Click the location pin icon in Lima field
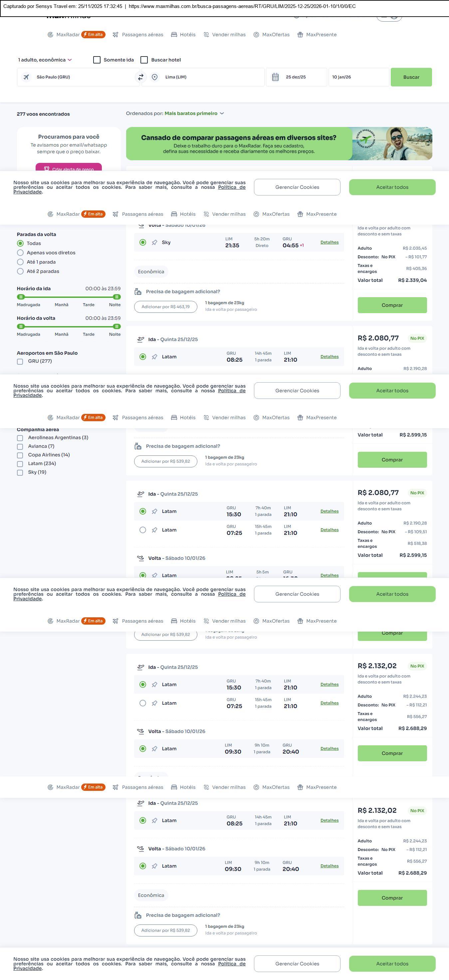This screenshot has width=449, height=980. tap(155, 77)
